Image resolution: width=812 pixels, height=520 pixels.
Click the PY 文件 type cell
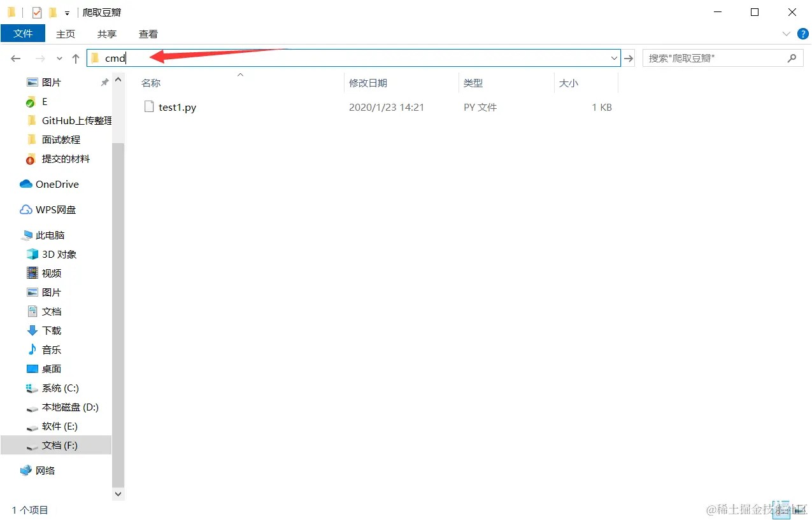pos(480,108)
